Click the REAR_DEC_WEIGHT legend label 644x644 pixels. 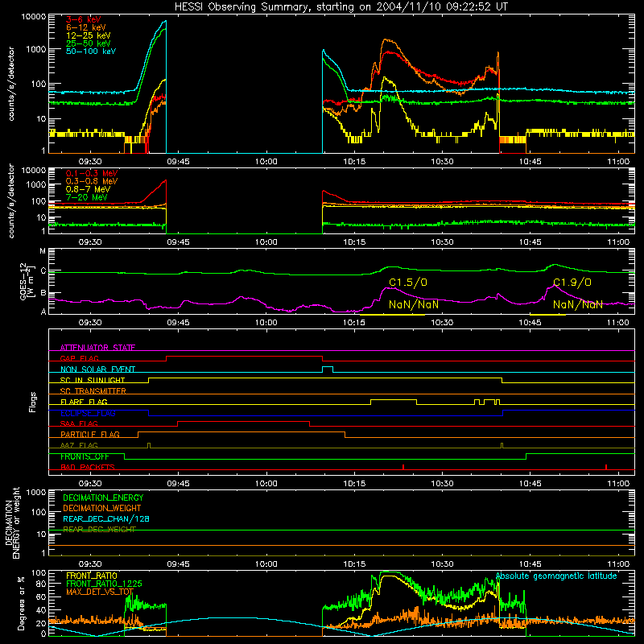click(99, 530)
